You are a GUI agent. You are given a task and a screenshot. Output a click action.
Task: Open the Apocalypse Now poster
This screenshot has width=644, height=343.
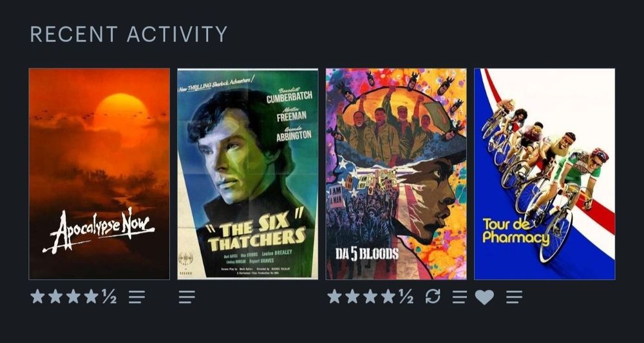(x=99, y=173)
